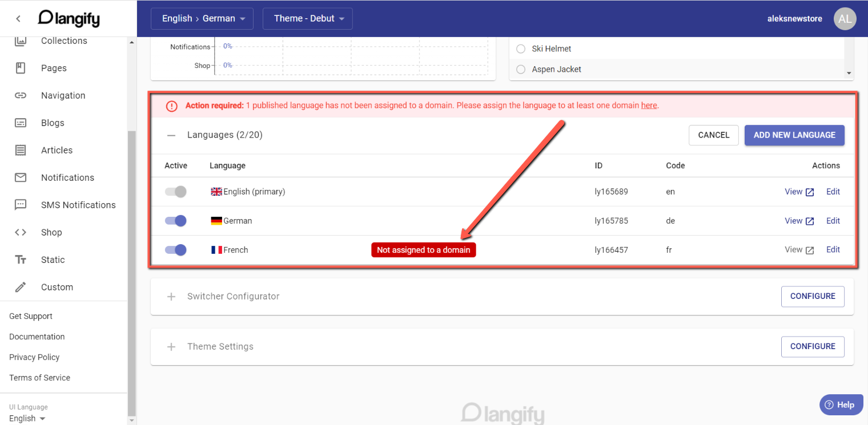Open the Theme - Debut dropdown
This screenshot has height=425, width=868.
coord(308,18)
